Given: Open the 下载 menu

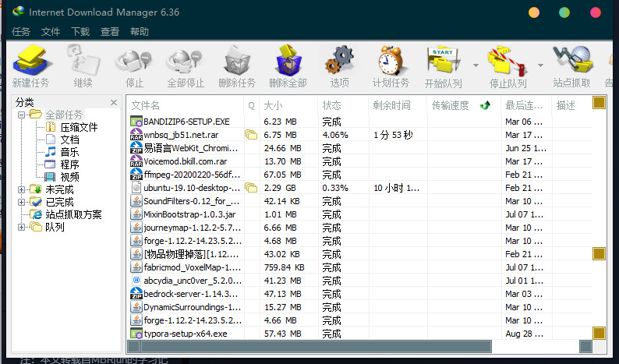Looking at the screenshot, I should click(x=80, y=32).
